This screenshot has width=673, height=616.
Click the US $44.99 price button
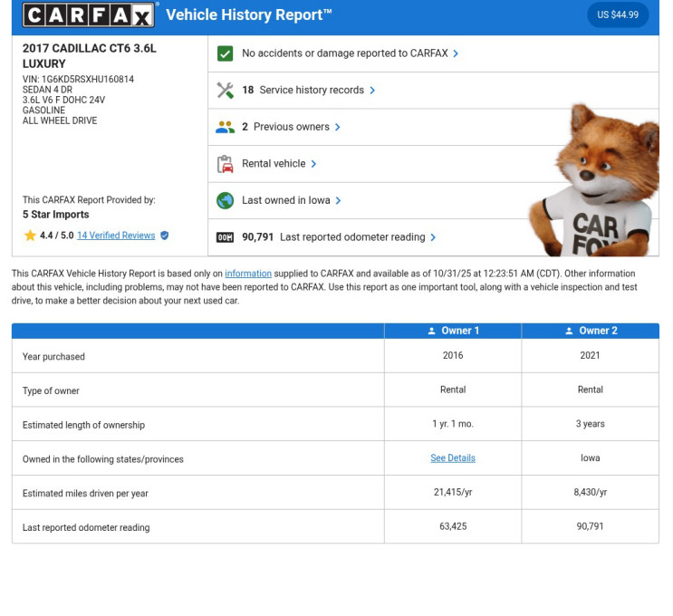point(618,14)
